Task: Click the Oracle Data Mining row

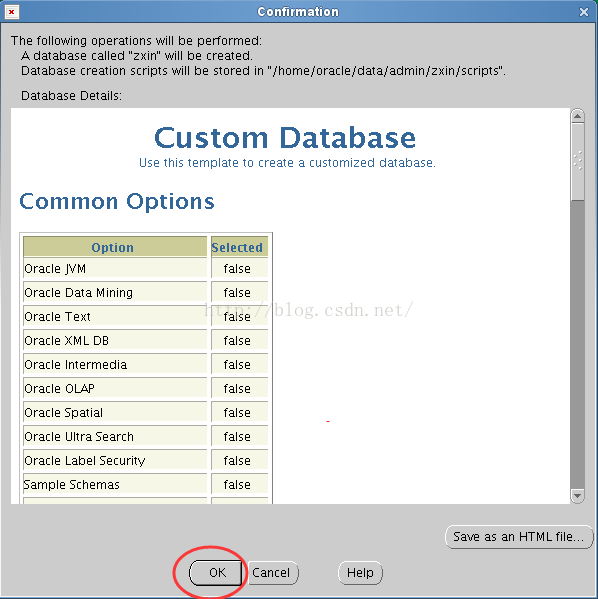Action: pyautogui.click(x=146, y=293)
